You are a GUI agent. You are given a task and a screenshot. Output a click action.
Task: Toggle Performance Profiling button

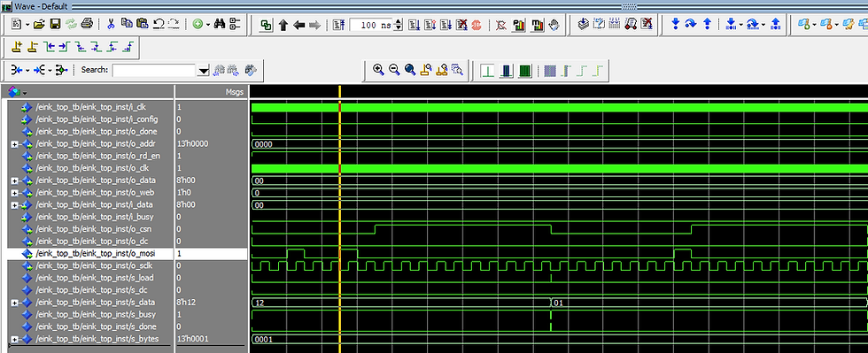point(519,26)
